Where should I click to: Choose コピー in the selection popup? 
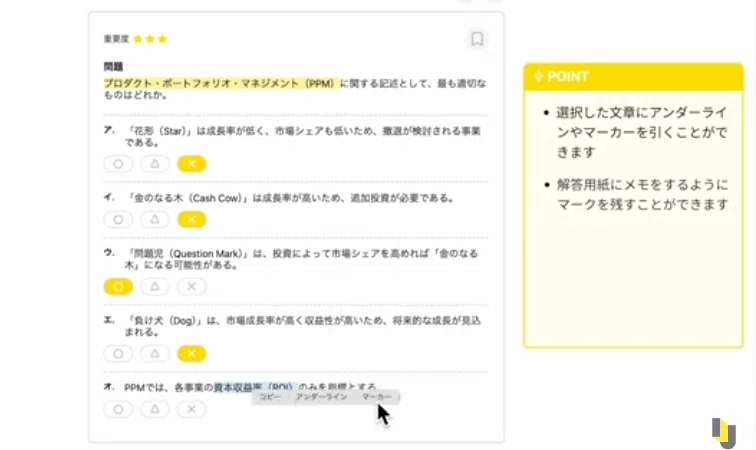270,397
